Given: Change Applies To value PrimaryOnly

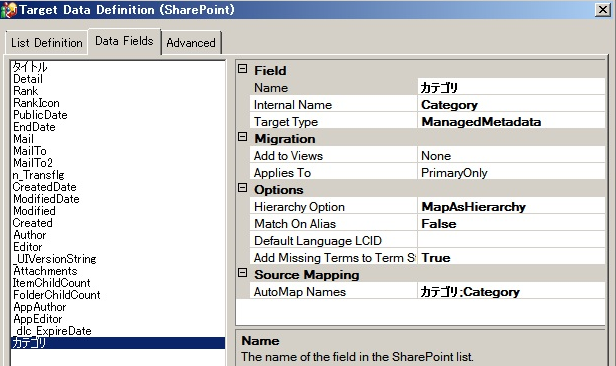Looking at the screenshot, I should pos(511,173).
